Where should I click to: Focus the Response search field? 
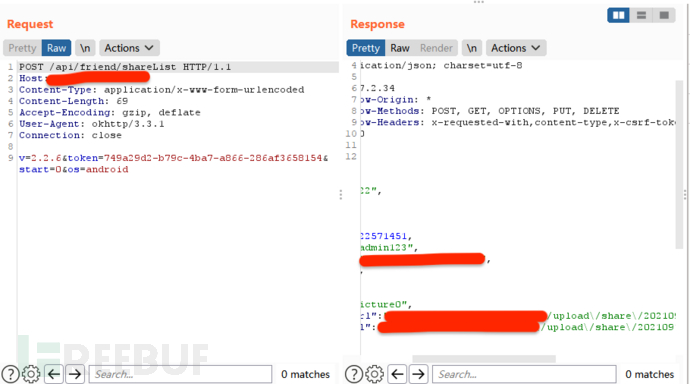(x=524, y=374)
